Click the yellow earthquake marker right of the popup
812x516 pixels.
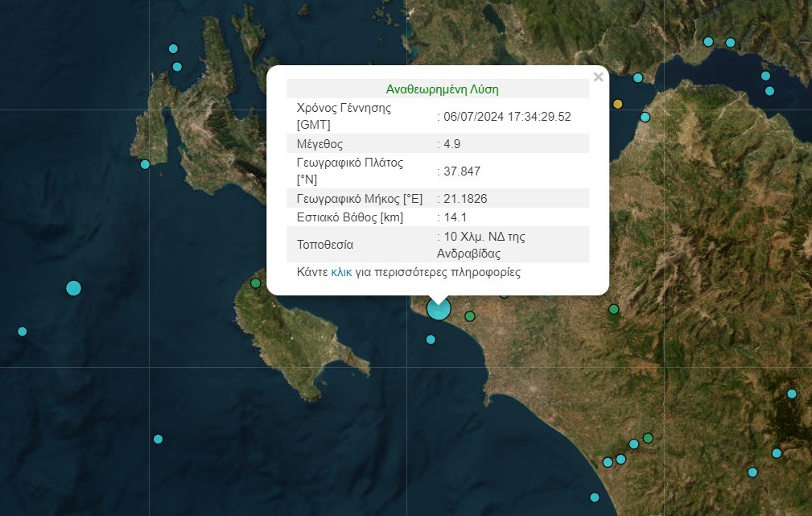[x=618, y=104]
